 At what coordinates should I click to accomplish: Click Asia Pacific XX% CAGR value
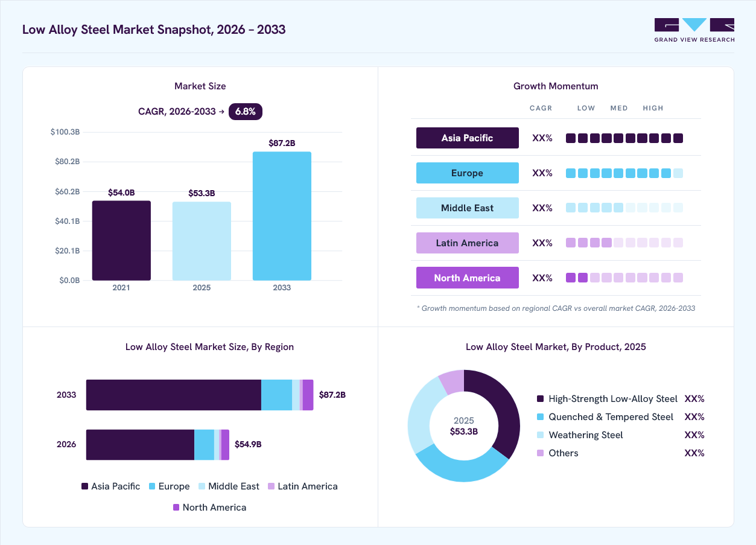(x=542, y=138)
